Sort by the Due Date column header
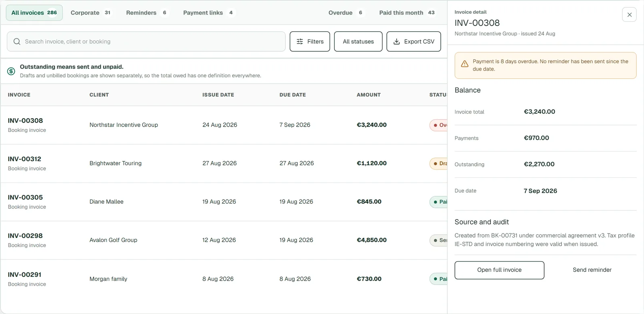The height and width of the screenshot is (314, 644). click(x=293, y=95)
